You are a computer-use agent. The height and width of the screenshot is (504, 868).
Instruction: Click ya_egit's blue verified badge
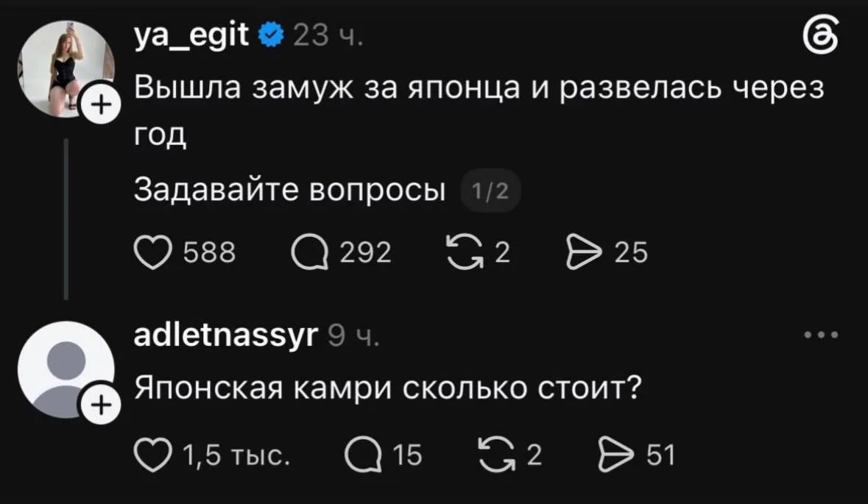[271, 36]
